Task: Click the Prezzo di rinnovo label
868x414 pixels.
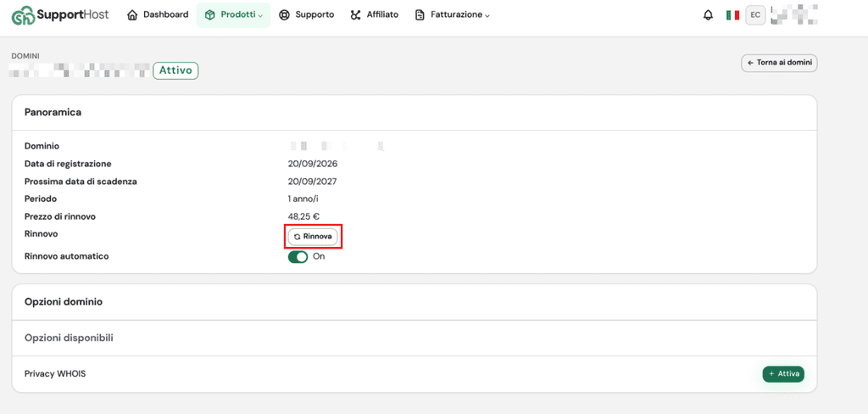Action: click(60, 216)
